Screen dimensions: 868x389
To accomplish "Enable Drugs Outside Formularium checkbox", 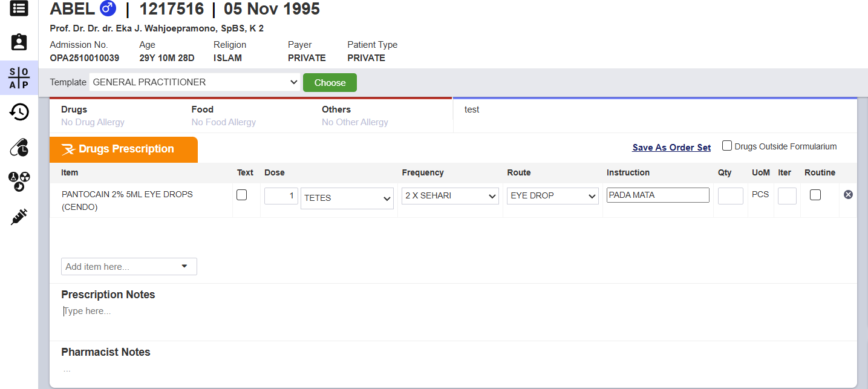I will click(x=727, y=146).
